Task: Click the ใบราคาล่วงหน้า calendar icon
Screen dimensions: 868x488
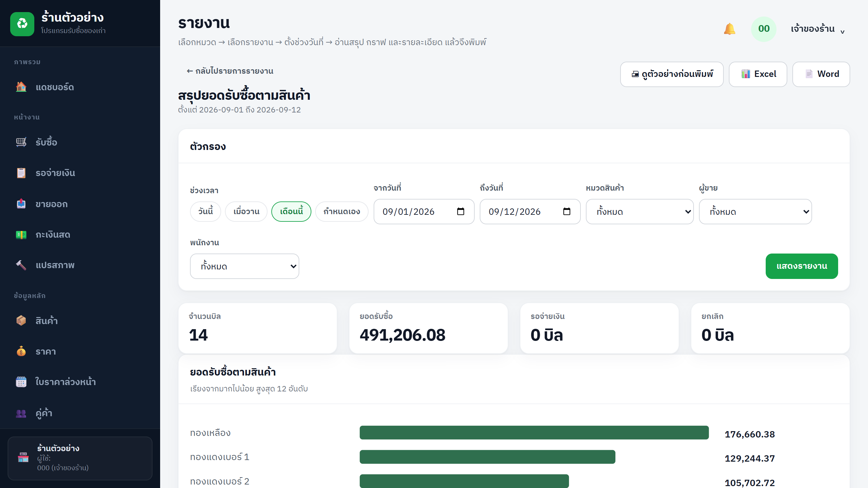Action: click(21, 382)
